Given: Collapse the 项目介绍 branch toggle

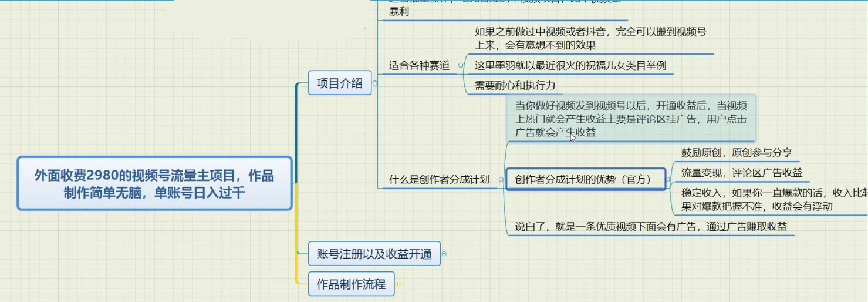Looking at the screenshot, I should pyautogui.click(x=375, y=83).
